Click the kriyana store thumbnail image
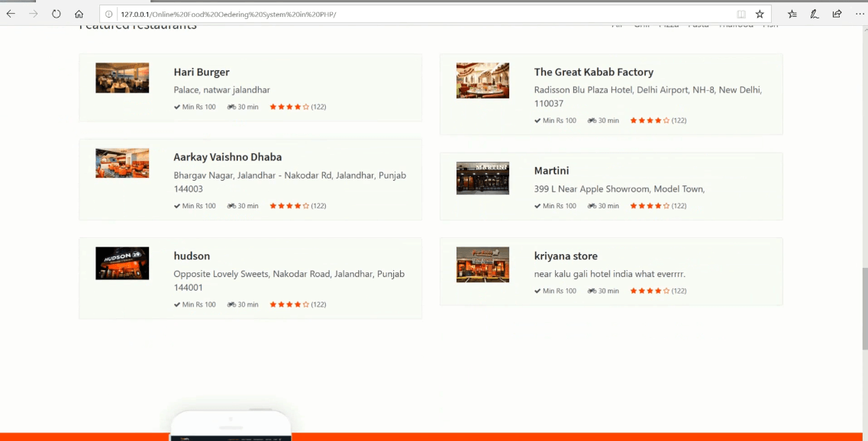Screen dimensions: 868x441 click(482, 265)
